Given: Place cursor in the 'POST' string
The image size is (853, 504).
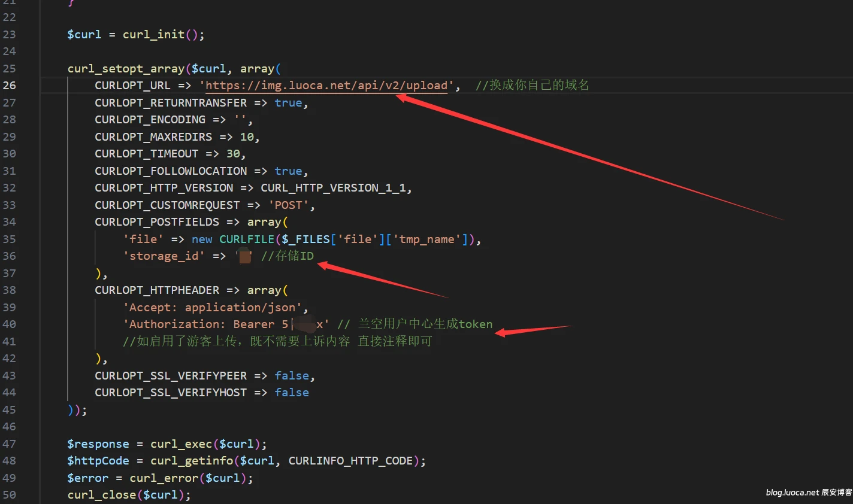Looking at the screenshot, I should coord(288,205).
